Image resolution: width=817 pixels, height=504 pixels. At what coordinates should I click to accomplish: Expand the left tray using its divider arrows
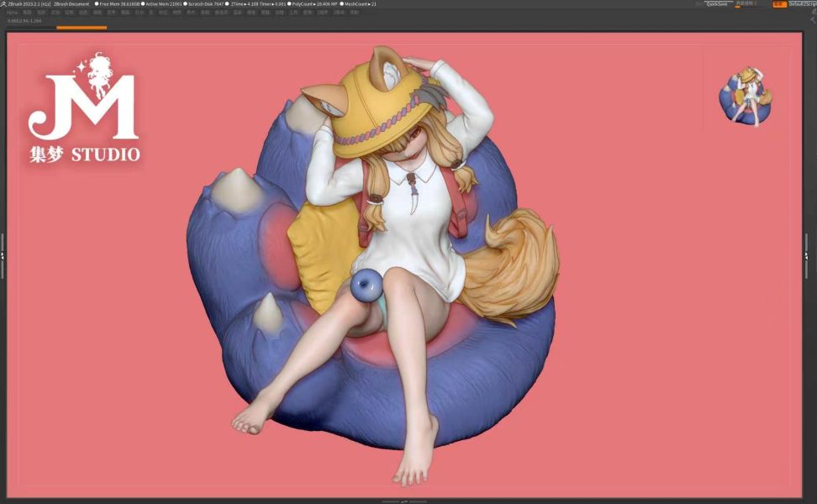click(2, 255)
